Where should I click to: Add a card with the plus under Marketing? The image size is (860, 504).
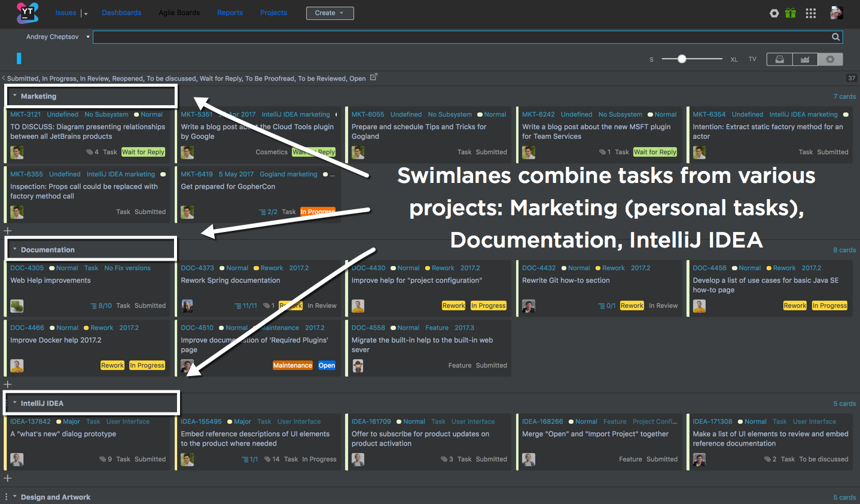coord(8,231)
